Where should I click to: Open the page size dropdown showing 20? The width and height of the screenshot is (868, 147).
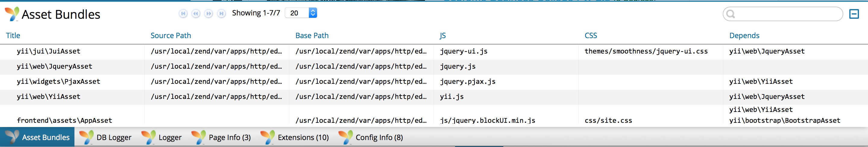[301, 13]
